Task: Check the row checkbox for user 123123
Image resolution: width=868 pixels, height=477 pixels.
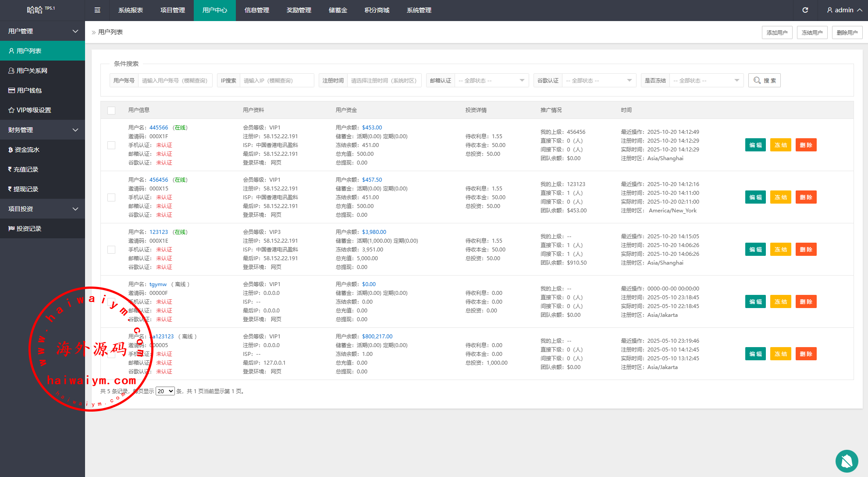Action: 111,250
